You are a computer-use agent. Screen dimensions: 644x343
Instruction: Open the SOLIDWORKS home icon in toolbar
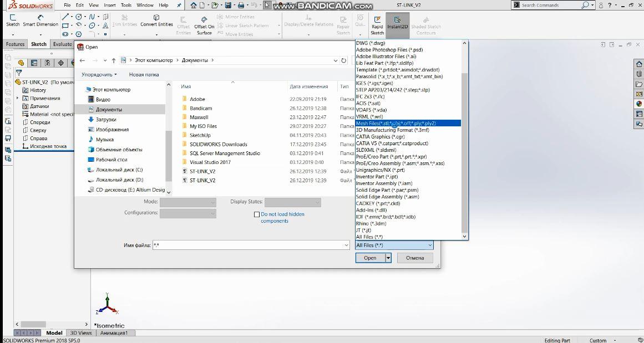(x=194, y=6)
